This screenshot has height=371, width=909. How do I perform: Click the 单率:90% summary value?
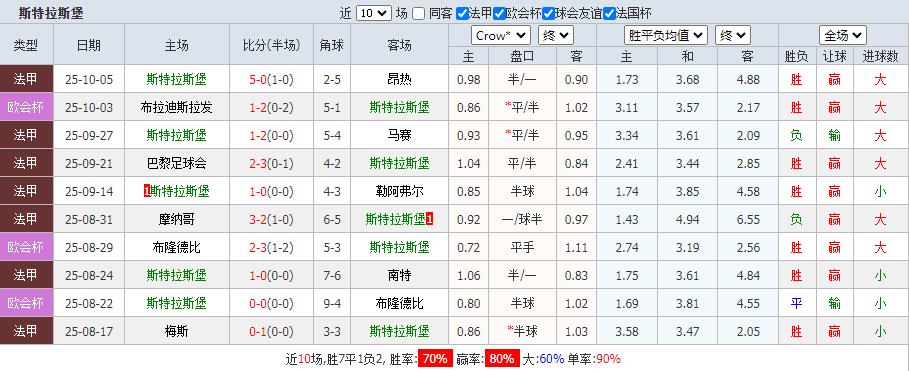[x=594, y=359]
